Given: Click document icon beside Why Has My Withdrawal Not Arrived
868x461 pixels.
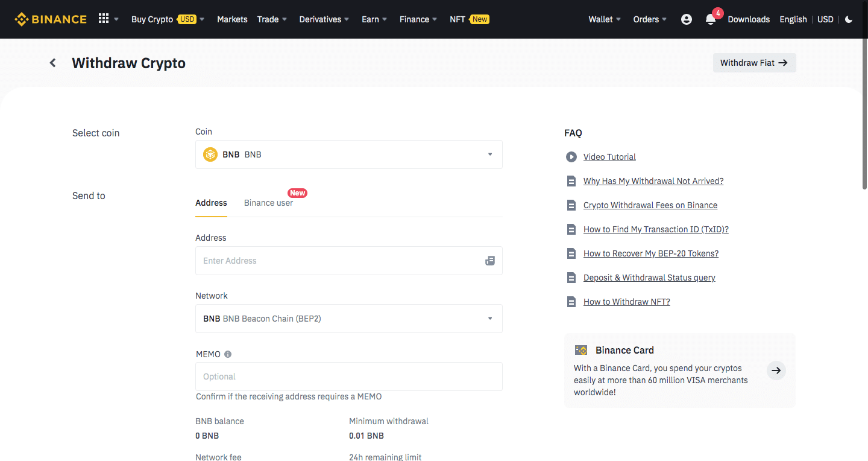Looking at the screenshot, I should 571,181.
